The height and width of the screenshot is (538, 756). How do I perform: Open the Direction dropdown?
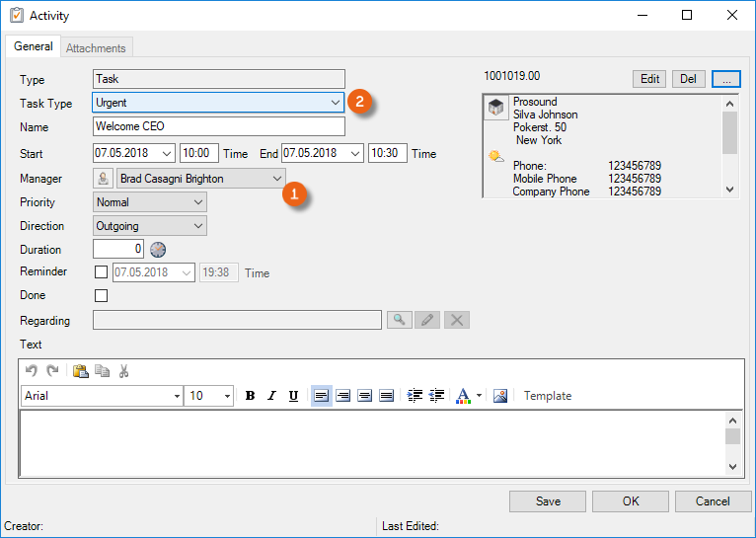pos(197,226)
